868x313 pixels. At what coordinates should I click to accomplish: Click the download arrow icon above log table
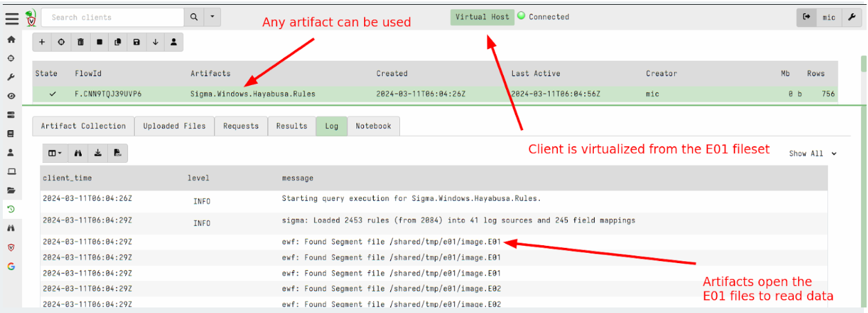98,153
